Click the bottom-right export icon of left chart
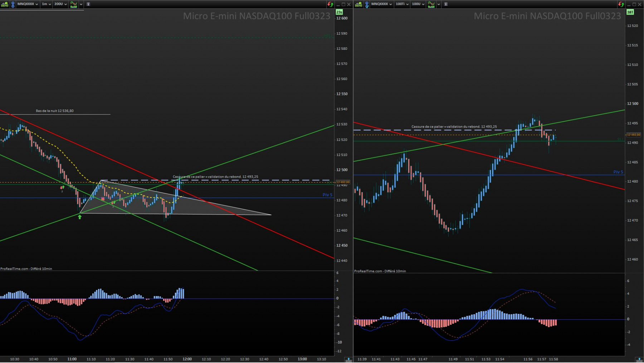Viewport: 644px width, 363px height. point(348,359)
